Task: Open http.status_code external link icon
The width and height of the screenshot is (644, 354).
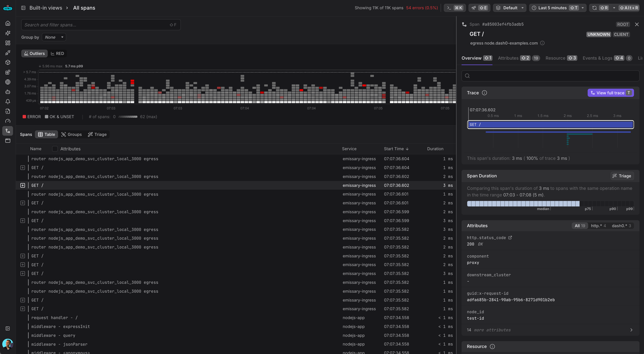Action: click(x=510, y=238)
